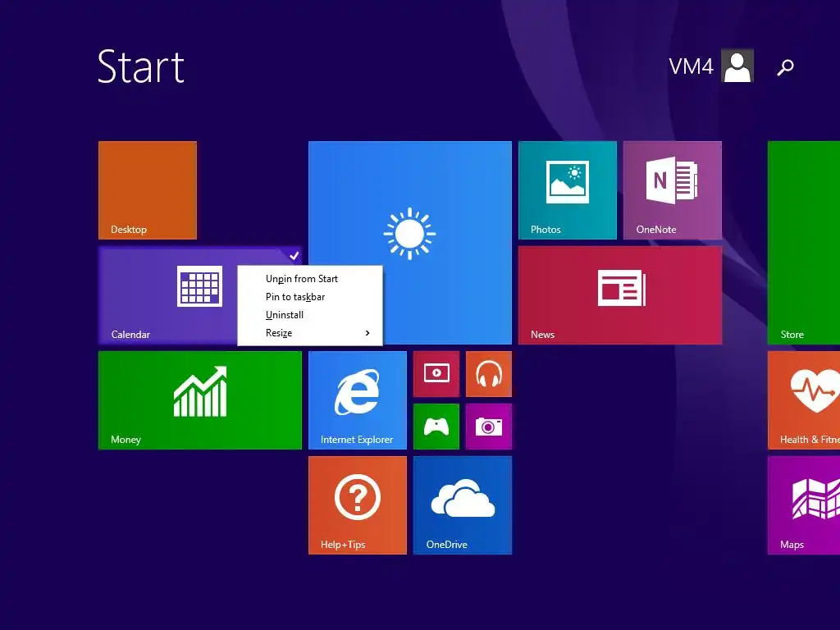840x630 pixels.
Task: Open the Money tile chart icon
Action: [200, 391]
